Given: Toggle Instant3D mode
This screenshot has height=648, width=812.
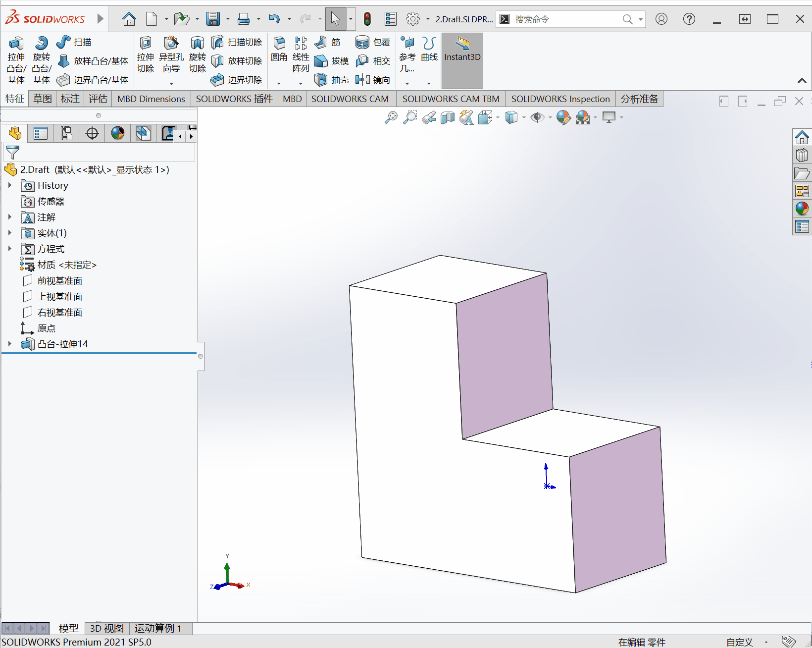Looking at the screenshot, I should [462, 61].
